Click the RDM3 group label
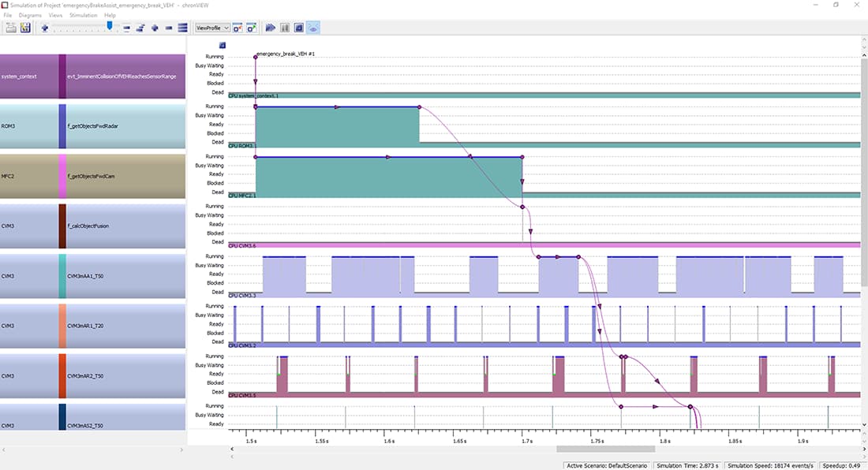Screen dimensions: 868x470 (x=8, y=126)
